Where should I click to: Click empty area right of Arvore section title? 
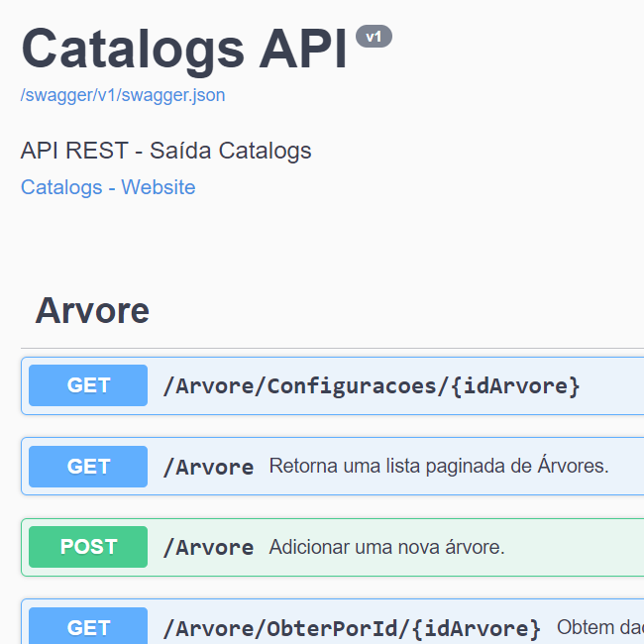[396, 310]
